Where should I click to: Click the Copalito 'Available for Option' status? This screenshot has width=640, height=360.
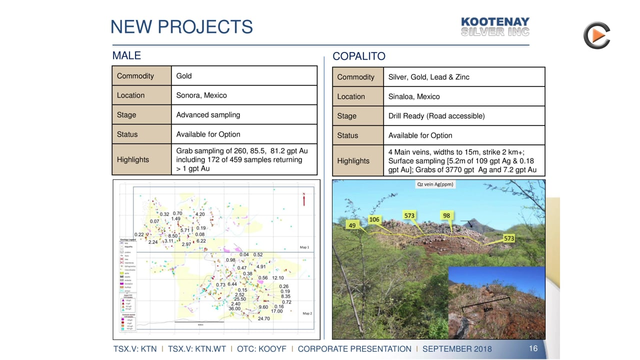(464, 136)
